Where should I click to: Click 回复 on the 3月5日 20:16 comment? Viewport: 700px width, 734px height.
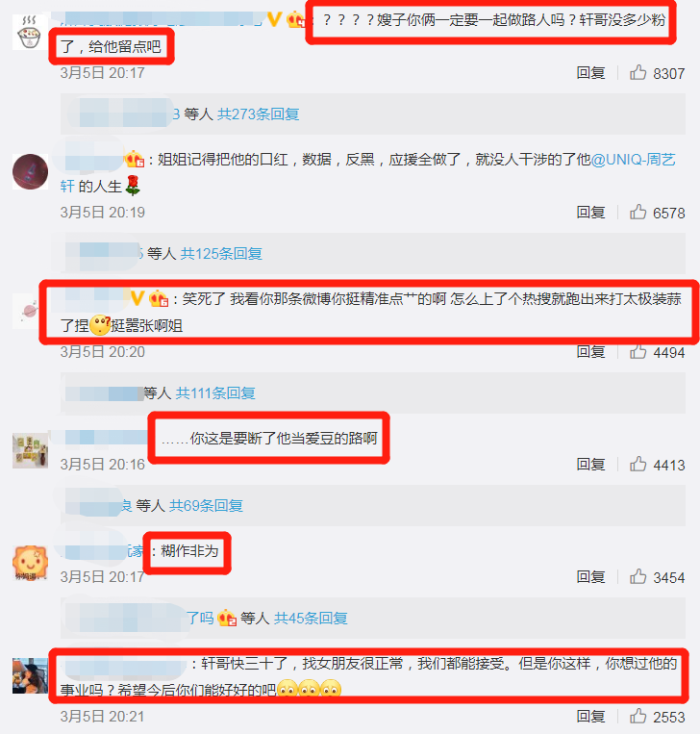click(x=590, y=464)
